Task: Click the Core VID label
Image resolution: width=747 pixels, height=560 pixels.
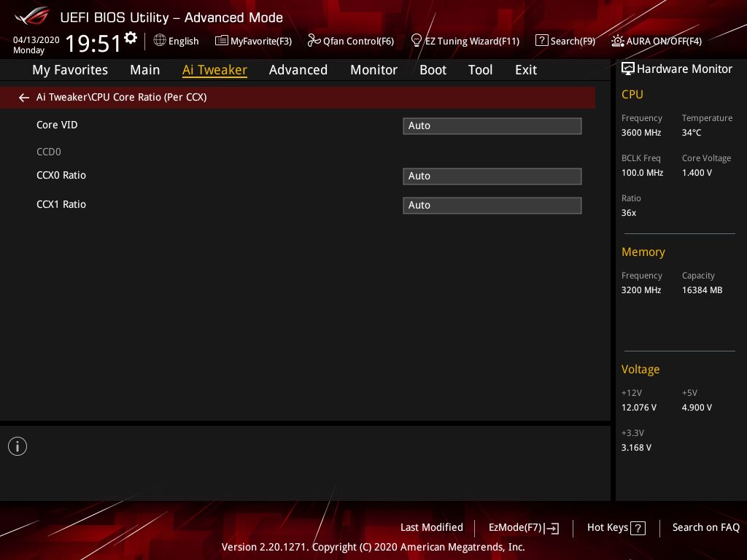Action: click(x=57, y=125)
